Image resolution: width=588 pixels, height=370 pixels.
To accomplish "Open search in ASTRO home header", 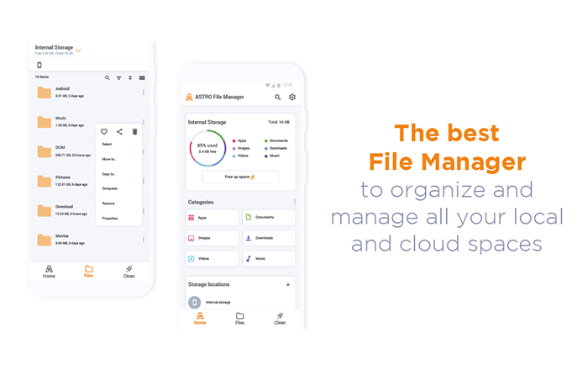I will click(x=277, y=97).
